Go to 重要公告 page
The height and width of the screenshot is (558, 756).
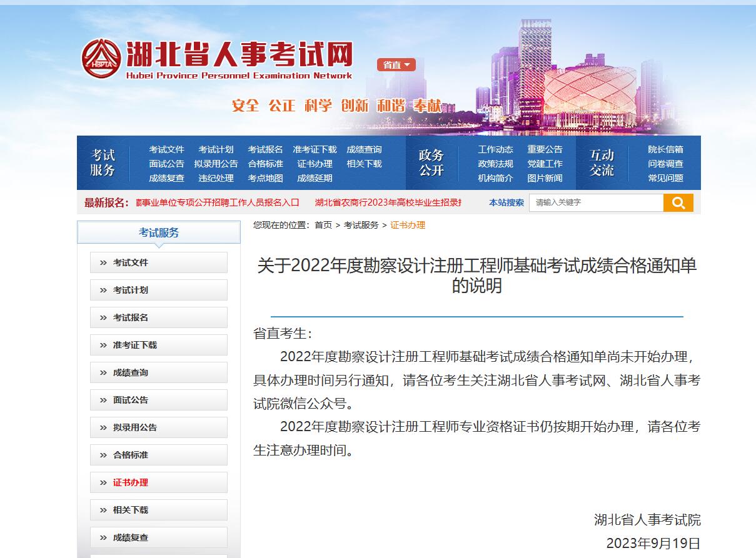pos(545,149)
